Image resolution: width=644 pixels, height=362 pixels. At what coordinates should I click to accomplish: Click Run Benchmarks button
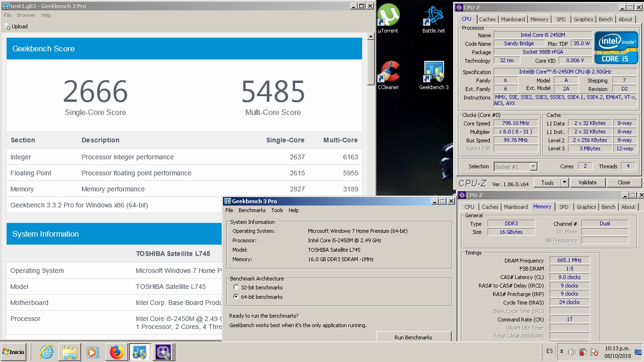413,337
